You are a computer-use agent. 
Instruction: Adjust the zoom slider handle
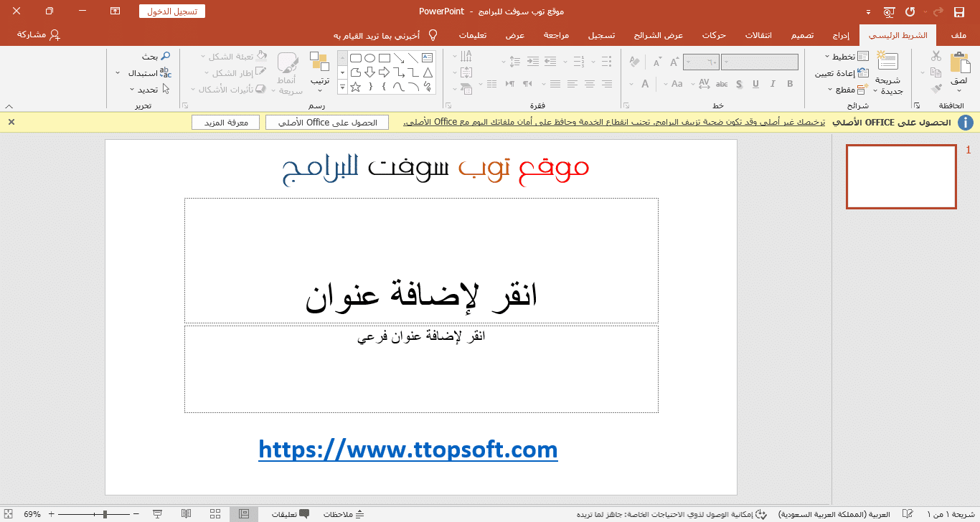105,514
